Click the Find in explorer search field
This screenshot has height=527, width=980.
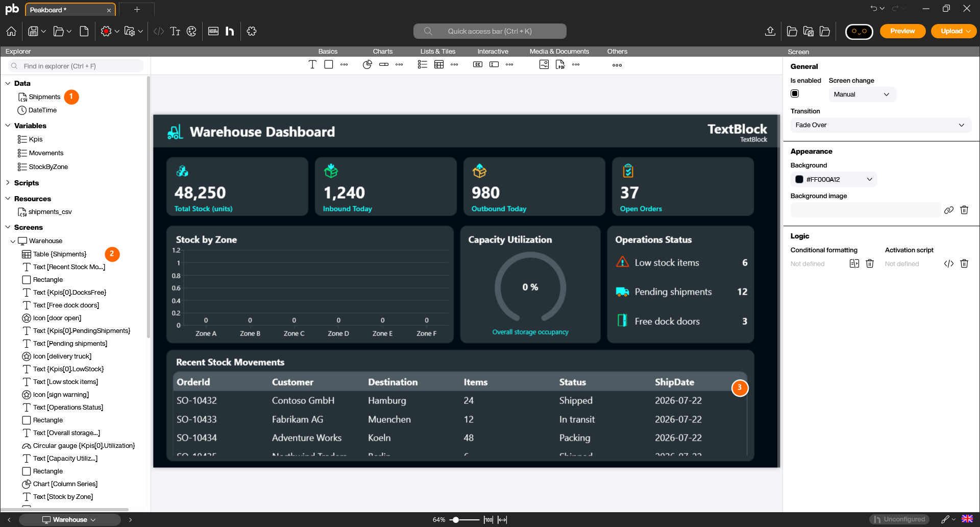pos(76,66)
